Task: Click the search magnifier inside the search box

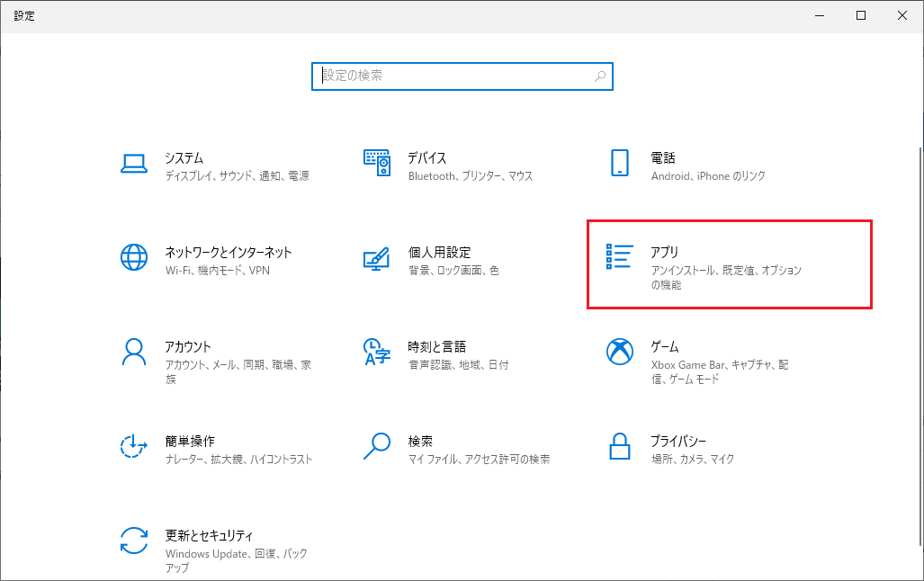Action: coord(600,76)
